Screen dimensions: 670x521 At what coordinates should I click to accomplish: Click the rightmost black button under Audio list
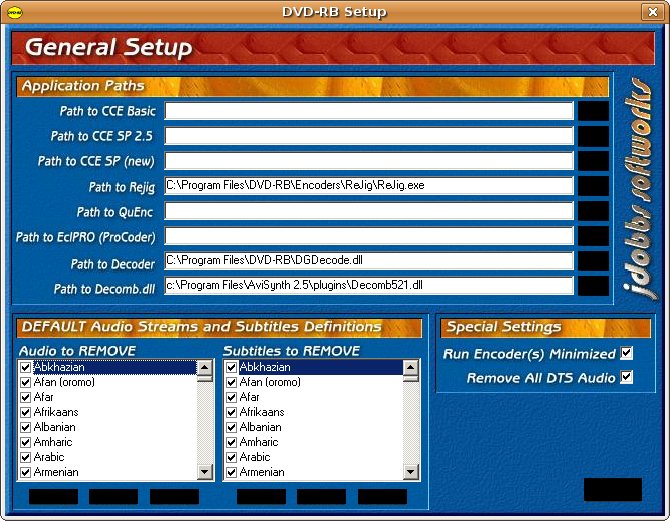coord(174,497)
